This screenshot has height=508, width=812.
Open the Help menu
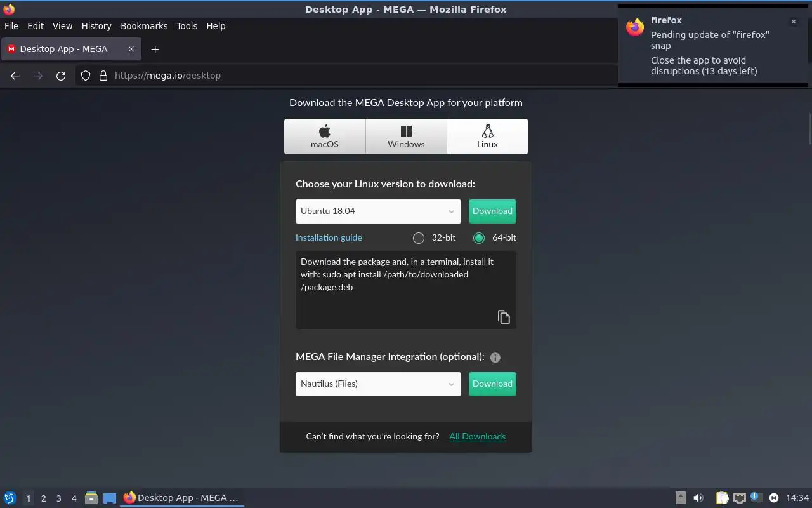(x=216, y=26)
